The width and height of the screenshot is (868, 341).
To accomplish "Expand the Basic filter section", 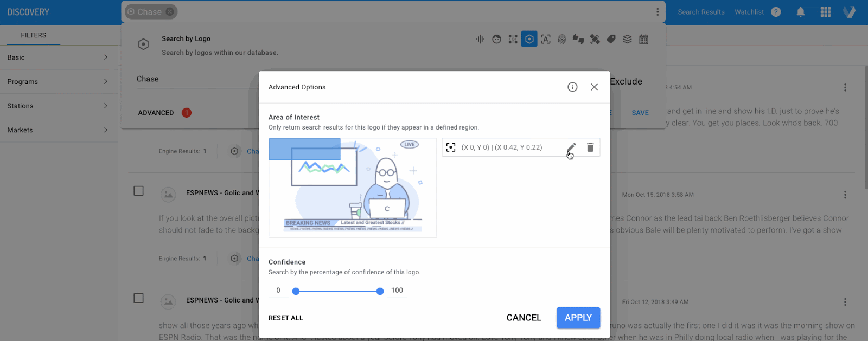I will (59, 57).
